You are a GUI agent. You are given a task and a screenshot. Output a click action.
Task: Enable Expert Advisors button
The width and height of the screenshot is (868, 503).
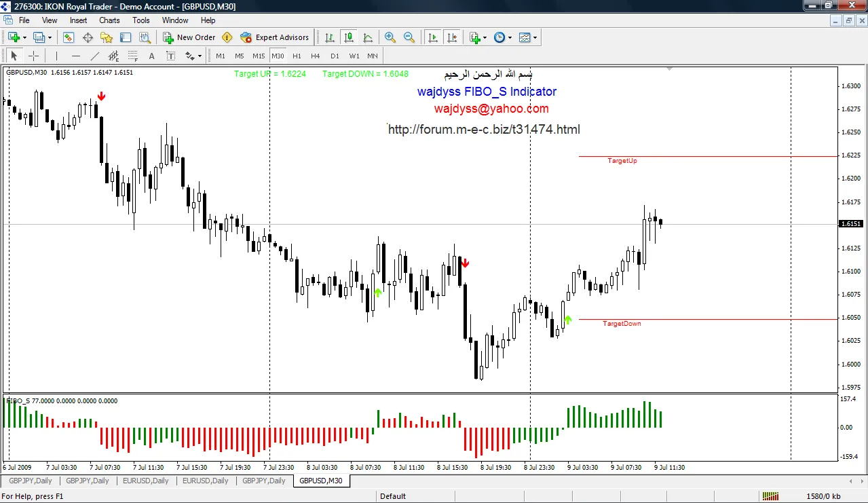[274, 38]
